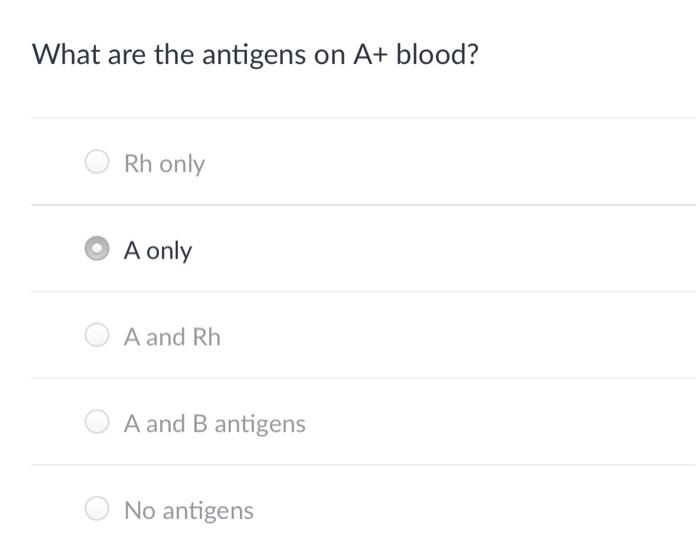Click the filled radio circle beside A only
The height and width of the screenshot is (555, 700).
97,248
